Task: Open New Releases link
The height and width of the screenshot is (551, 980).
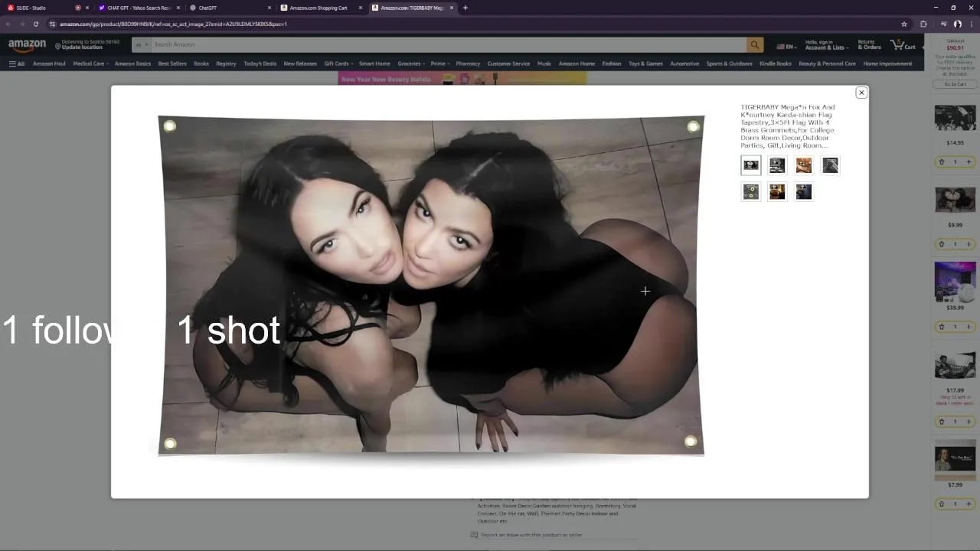Action: [x=300, y=64]
